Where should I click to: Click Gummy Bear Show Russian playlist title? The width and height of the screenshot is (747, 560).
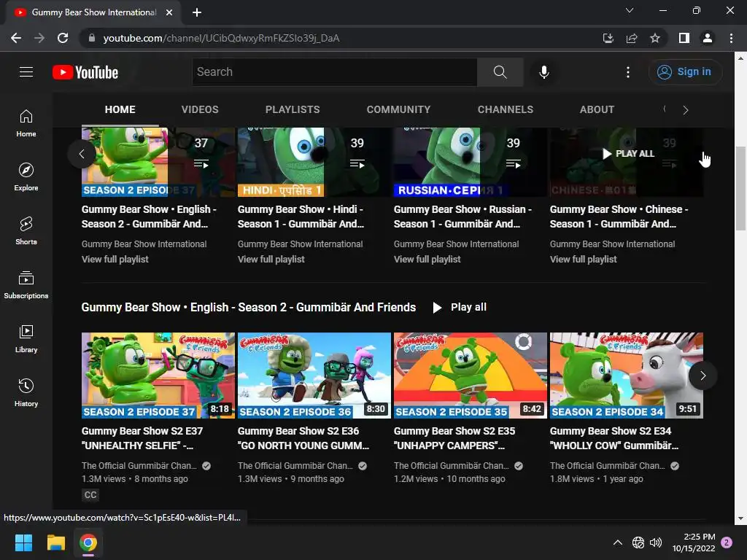462,216
